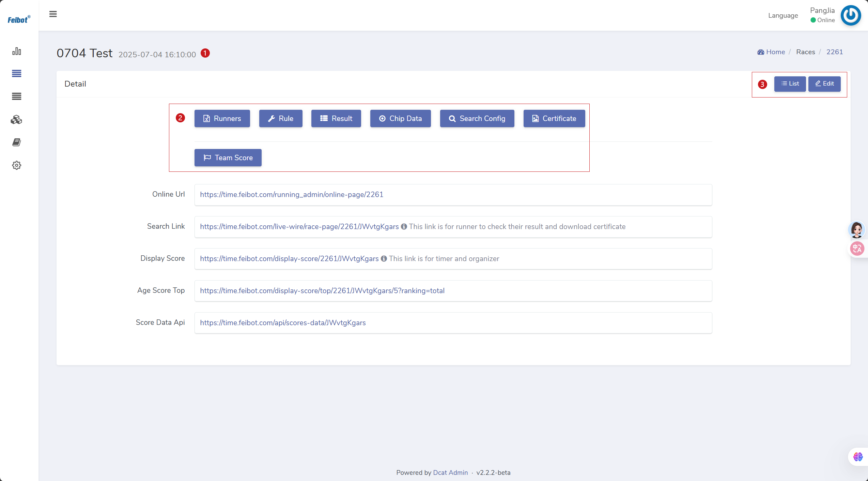
Task: Go to Races breadcrumb
Action: [x=805, y=52]
